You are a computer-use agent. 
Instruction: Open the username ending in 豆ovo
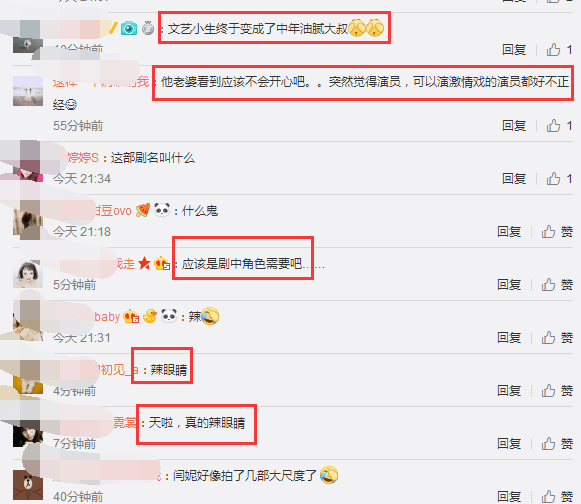click(113, 210)
